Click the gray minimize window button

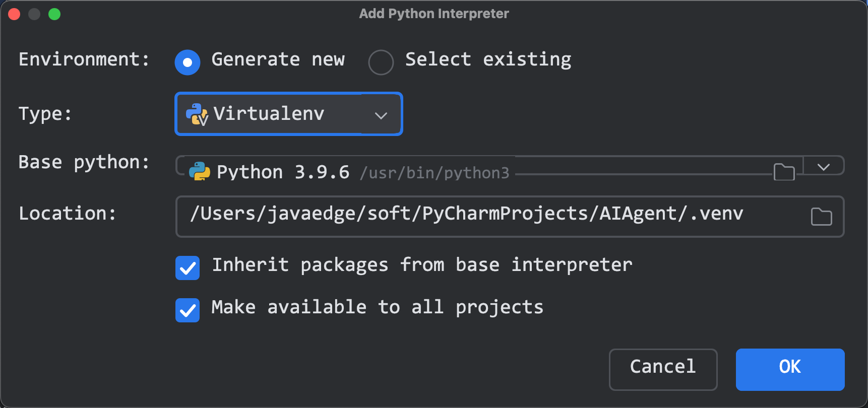(x=34, y=14)
